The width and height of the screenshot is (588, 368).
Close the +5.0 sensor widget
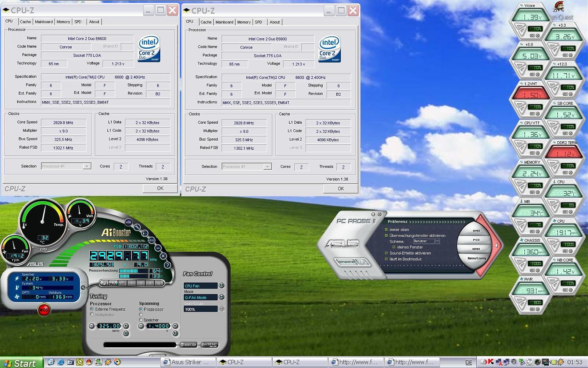pos(538,75)
